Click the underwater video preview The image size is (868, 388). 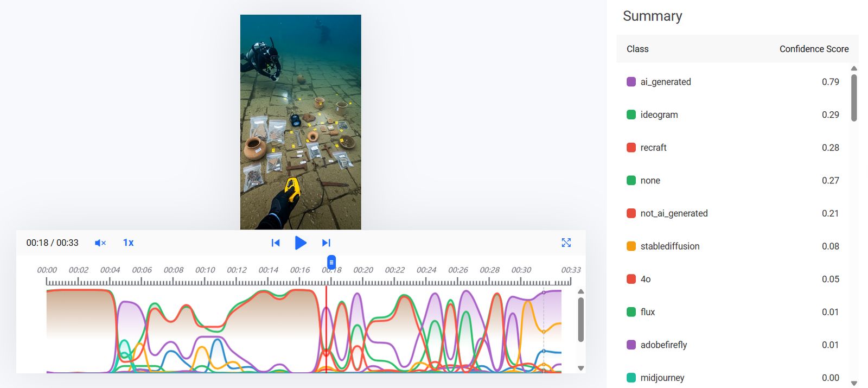(301, 122)
